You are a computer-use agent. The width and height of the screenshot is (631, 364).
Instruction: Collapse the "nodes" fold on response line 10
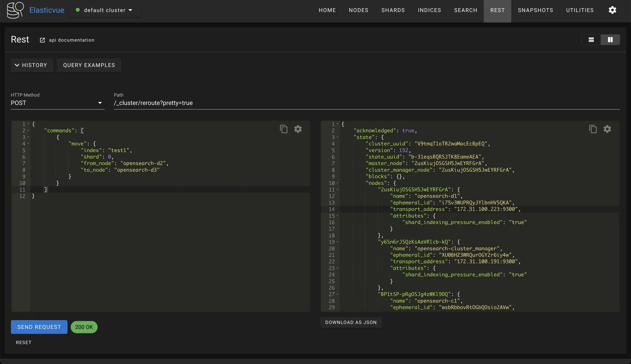tap(337, 183)
